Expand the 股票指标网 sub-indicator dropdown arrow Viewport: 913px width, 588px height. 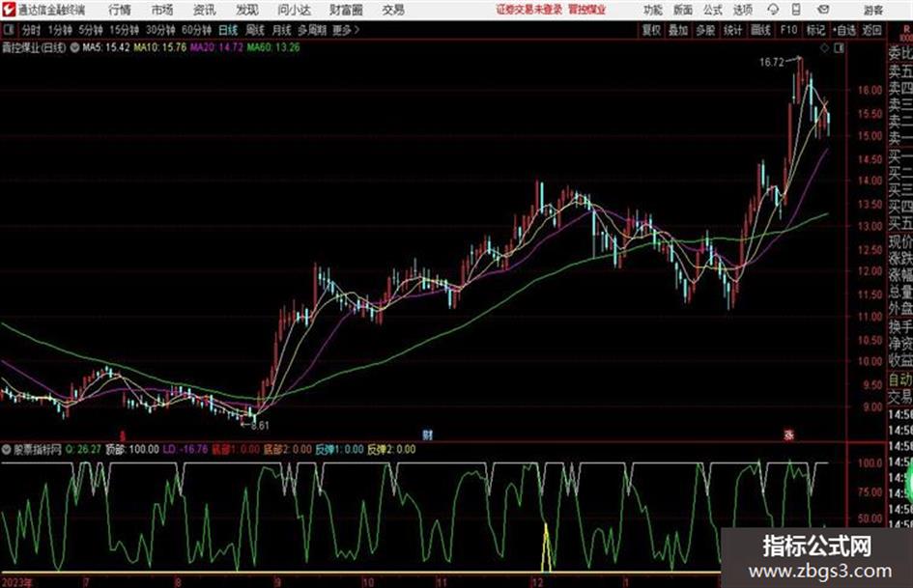7,449
